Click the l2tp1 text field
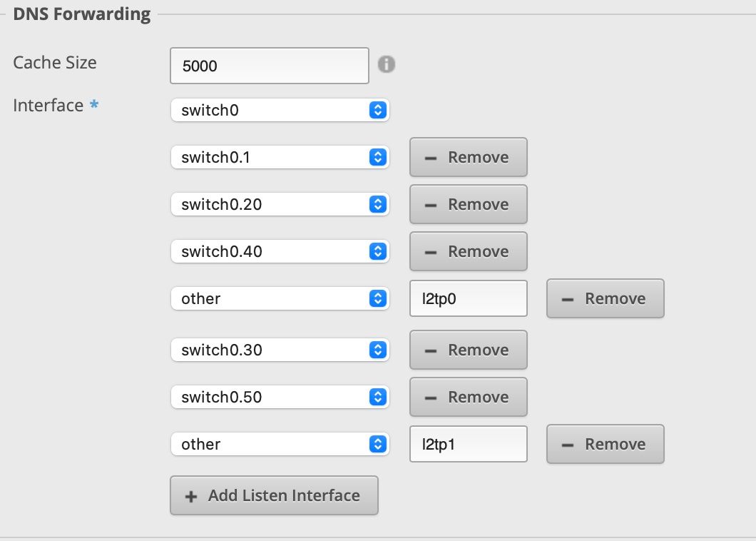 pyautogui.click(x=468, y=444)
